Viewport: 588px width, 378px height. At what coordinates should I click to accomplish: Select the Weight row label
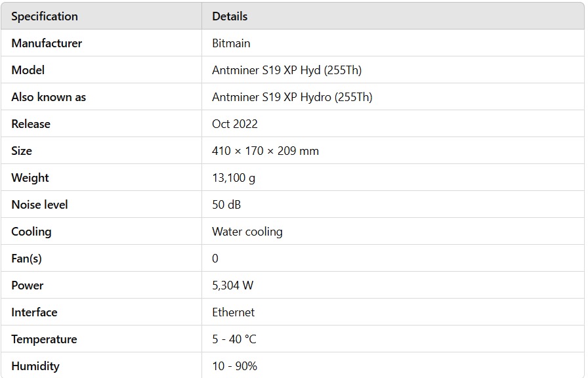click(30, 178)
